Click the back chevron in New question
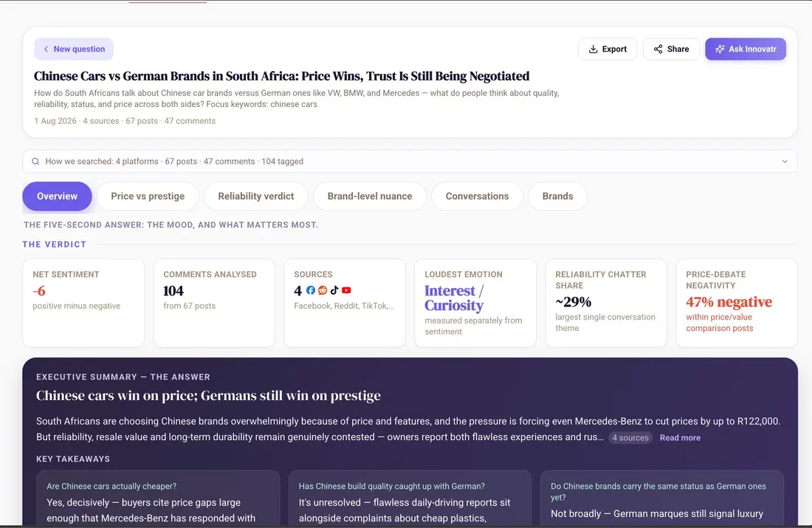This screenshot has height=528, width=812. [x=46, y=49]
